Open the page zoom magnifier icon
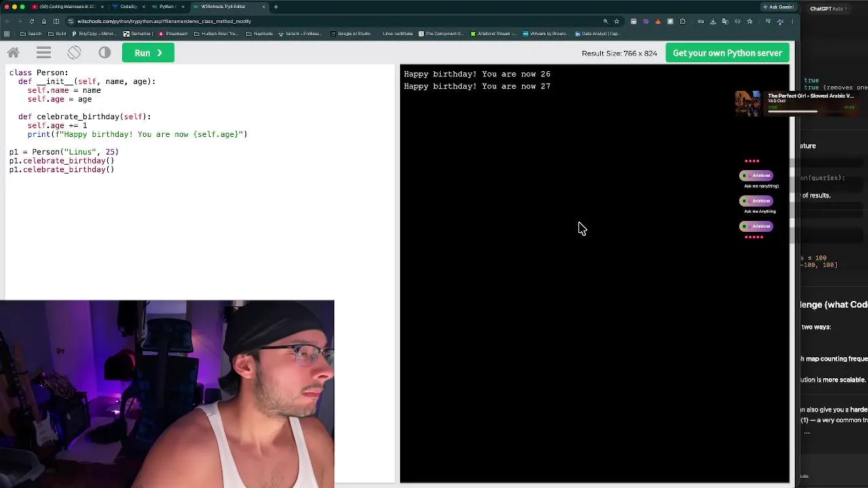Viewport: 868px width, 488px height. coord(606,21)
